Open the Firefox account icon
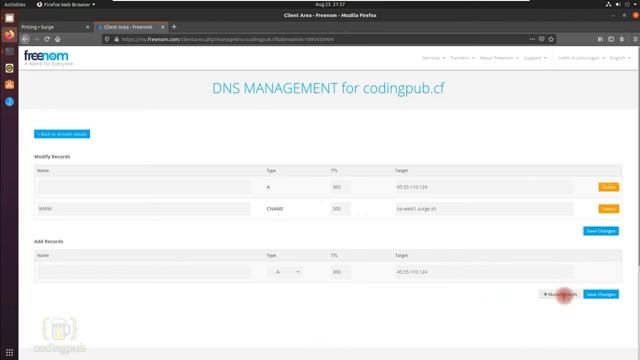This screenshot has height=360, width=640. 622,39
